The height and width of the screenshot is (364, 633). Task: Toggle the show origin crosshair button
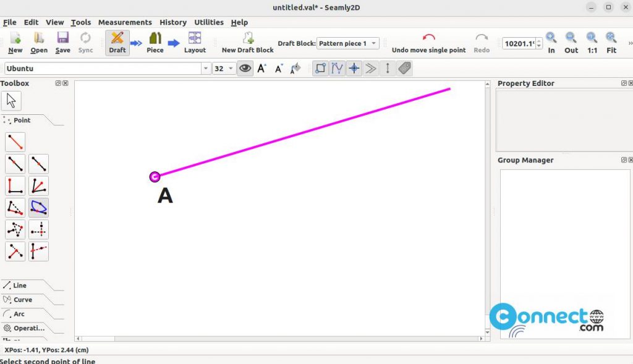(x=354, y=68)
